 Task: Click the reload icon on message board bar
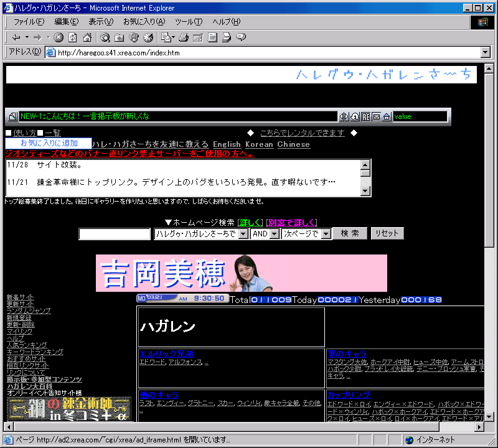355,116
